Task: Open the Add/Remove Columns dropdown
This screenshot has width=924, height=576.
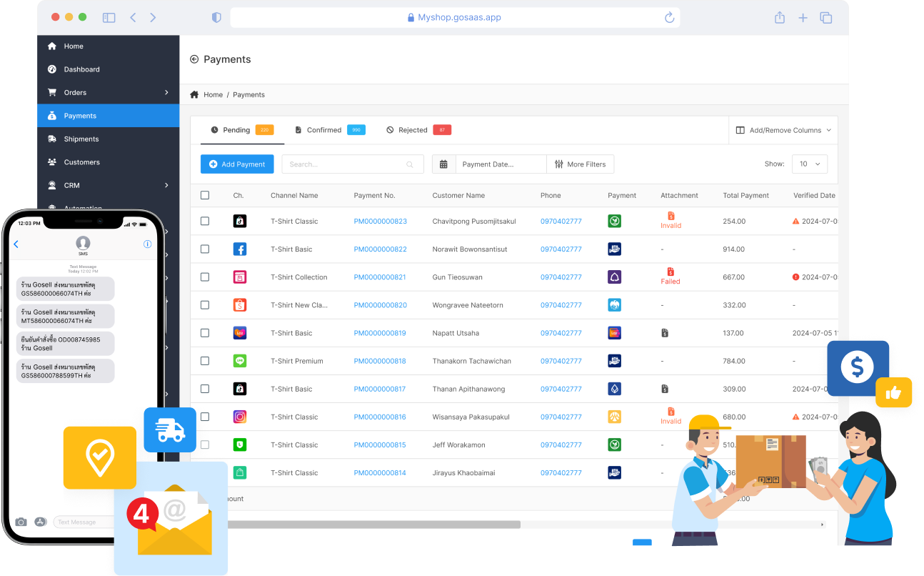Action: (x=783, y=130)
